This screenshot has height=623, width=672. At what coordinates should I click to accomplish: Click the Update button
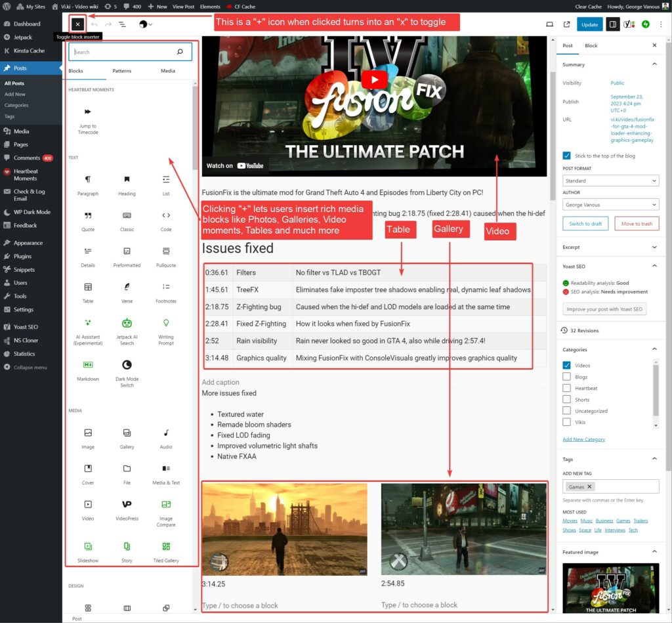pyautogui.click(x=590, y=24)
